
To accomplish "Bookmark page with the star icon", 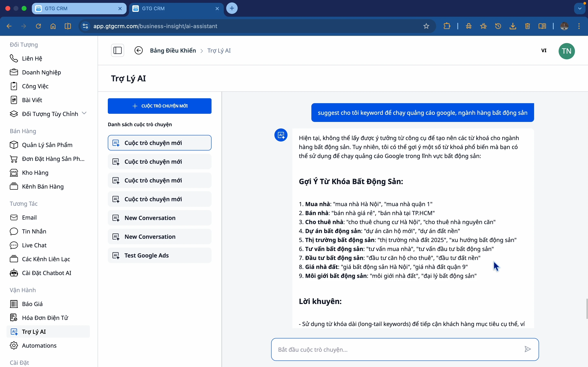I will tap(427, 26).
